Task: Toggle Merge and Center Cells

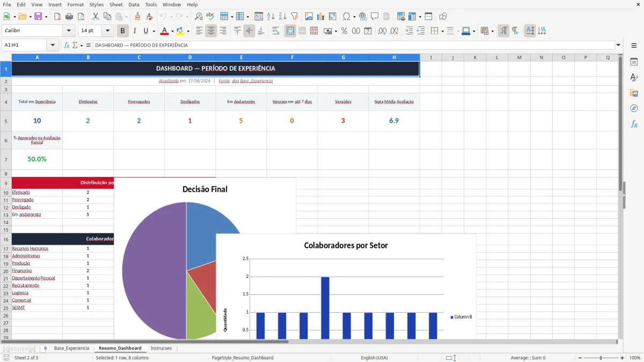Action: coord(290,31)
